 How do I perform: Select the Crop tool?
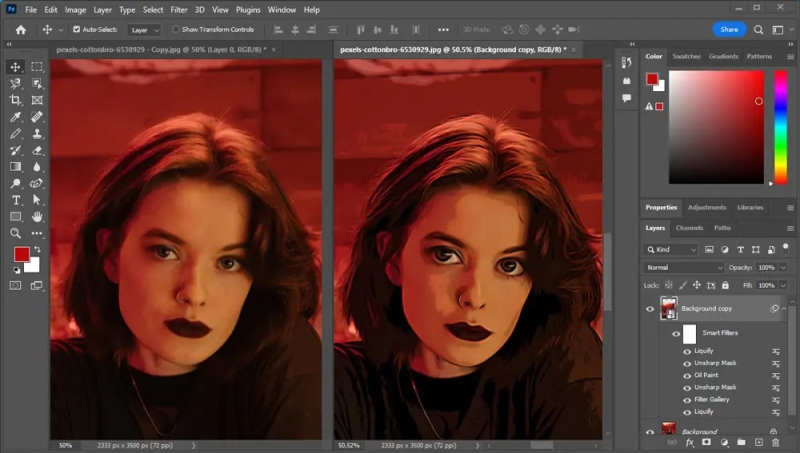[15, 100]
